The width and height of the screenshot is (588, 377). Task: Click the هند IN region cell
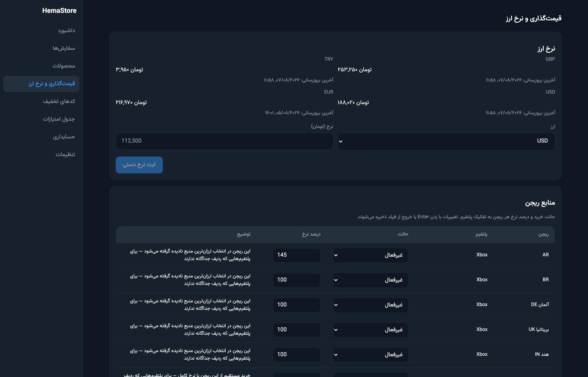pos(542,355)
